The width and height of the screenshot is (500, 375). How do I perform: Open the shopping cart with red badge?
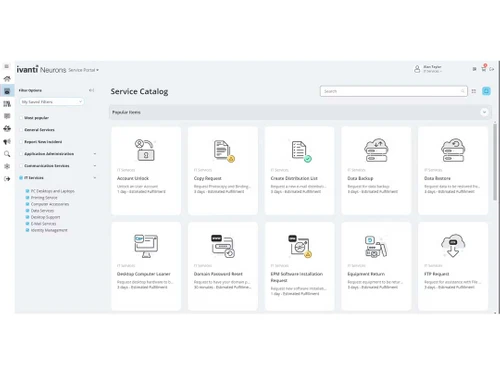point(484,68)
